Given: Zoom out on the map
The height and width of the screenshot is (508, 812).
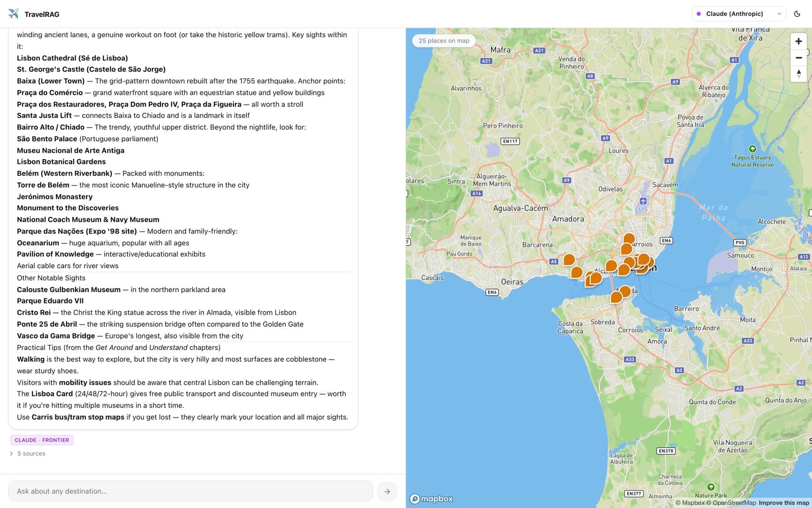Looking at the screenshot, I should (798, 57).
